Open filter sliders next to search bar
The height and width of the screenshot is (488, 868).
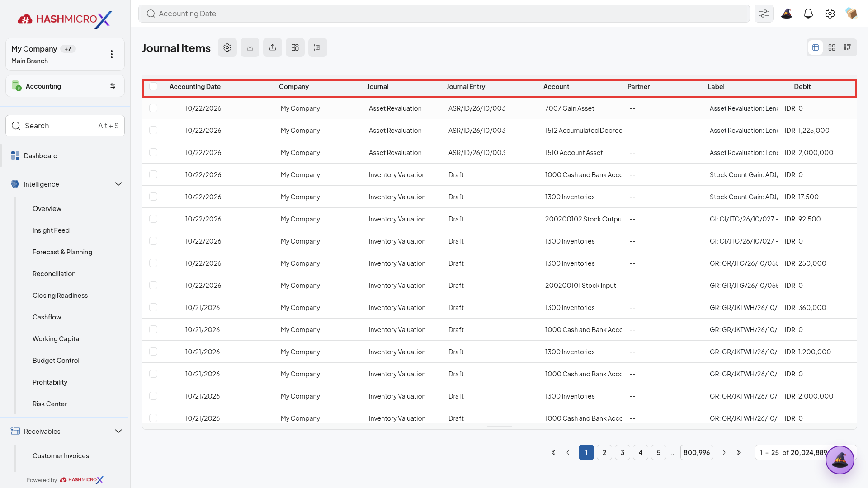point(764,14)
